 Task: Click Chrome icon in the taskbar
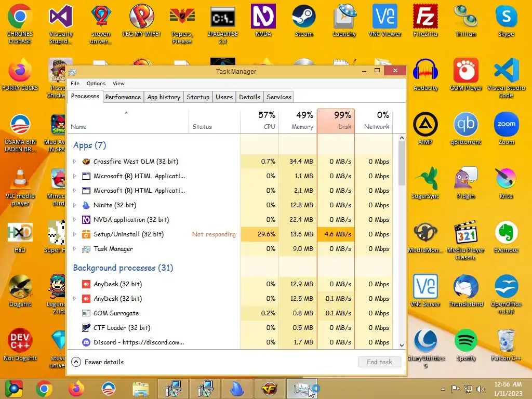[44, 389]
